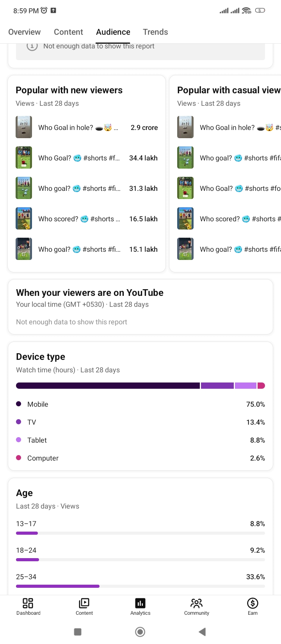
Task: Tap the Android back triangle button
Action: pyautogui.click(x=202, y=632)
